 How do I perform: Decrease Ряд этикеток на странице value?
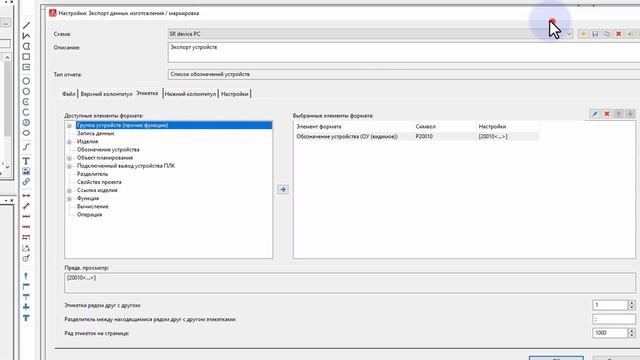tap(631, 336)
